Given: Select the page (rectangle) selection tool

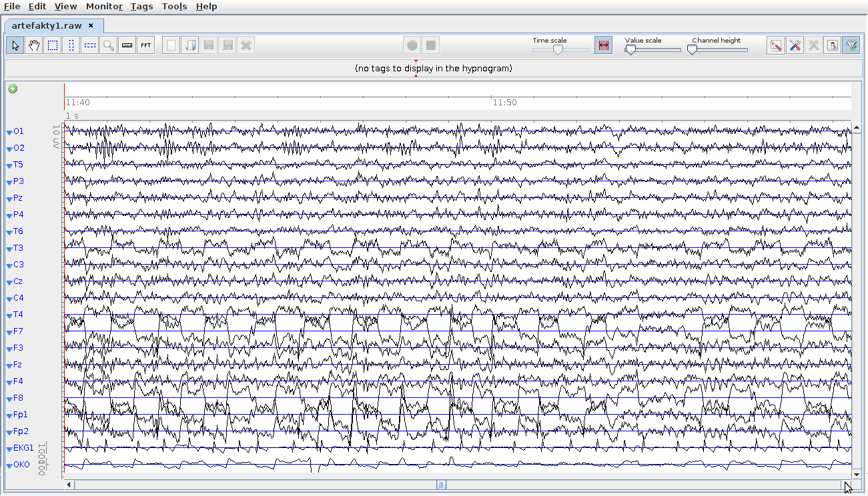Looking at the screenshot, I should point(53,45).
